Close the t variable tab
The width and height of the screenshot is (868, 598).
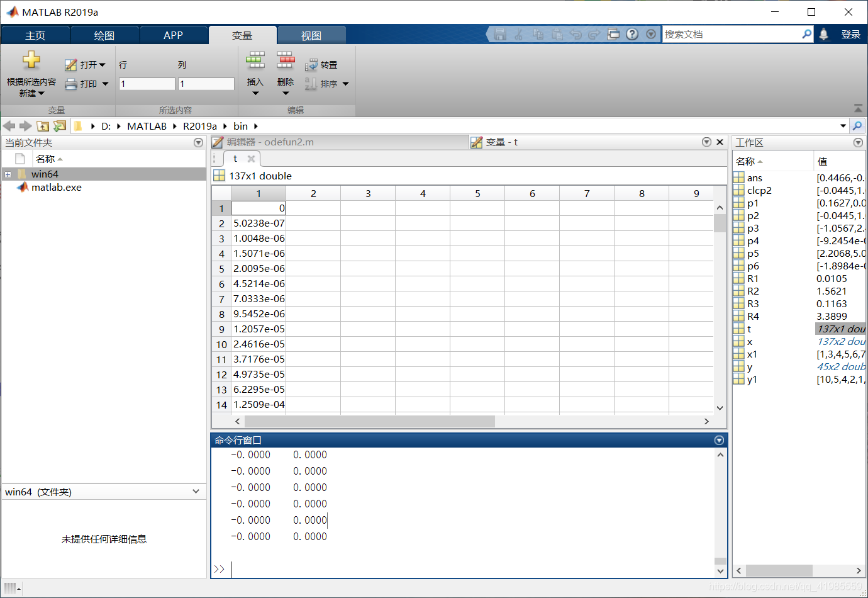(252, 159)
